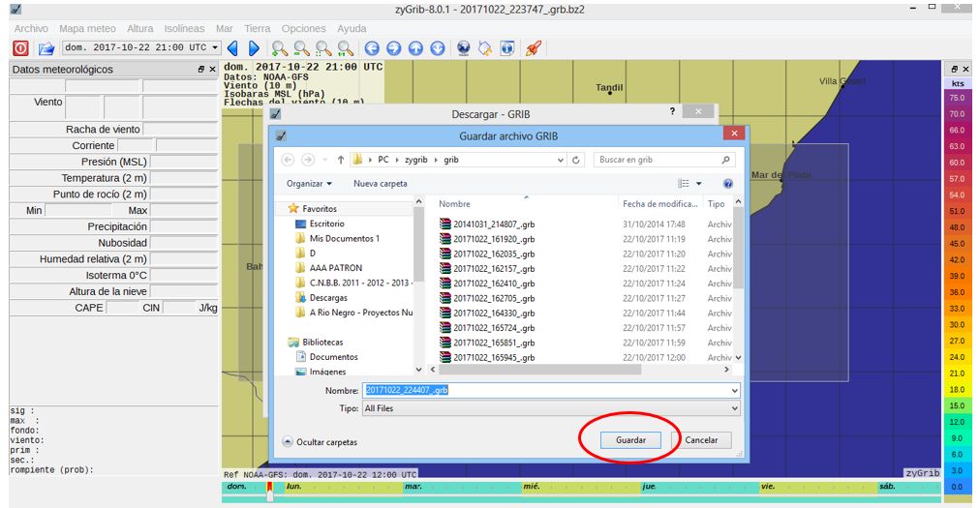
Task: Expand the address bar history dropdown
Action: tap(561, 160)
